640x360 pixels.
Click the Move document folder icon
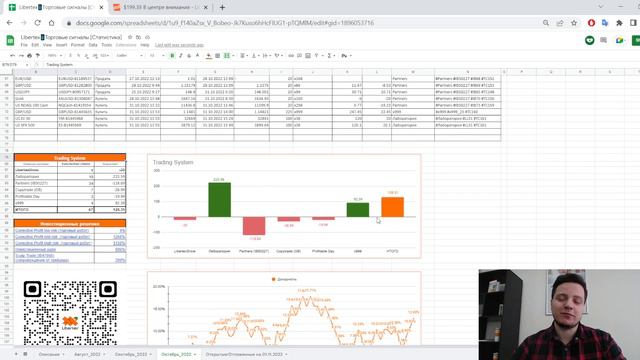tap(138, 37)
